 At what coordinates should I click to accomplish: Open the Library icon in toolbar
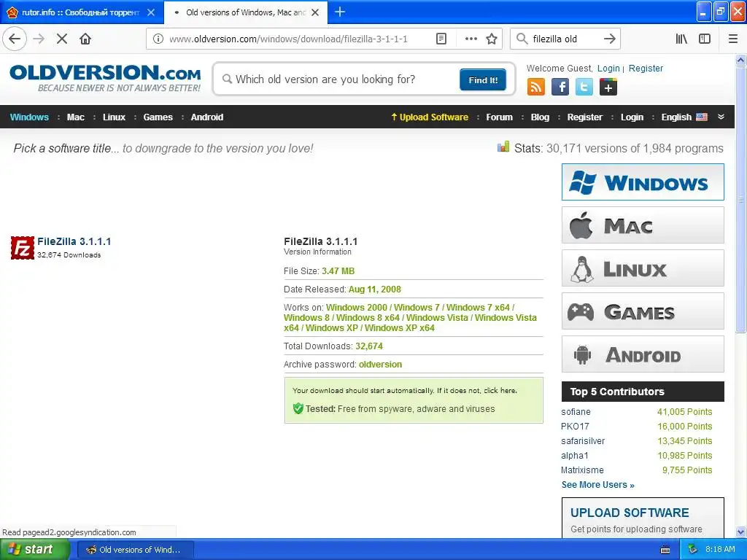681,39
